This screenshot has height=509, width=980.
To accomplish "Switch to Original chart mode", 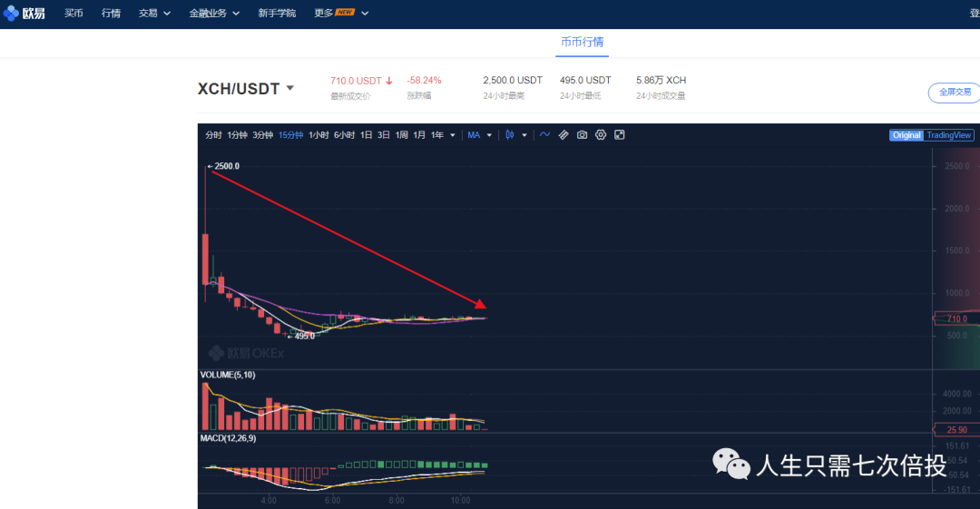I will (x=906, y=135).
